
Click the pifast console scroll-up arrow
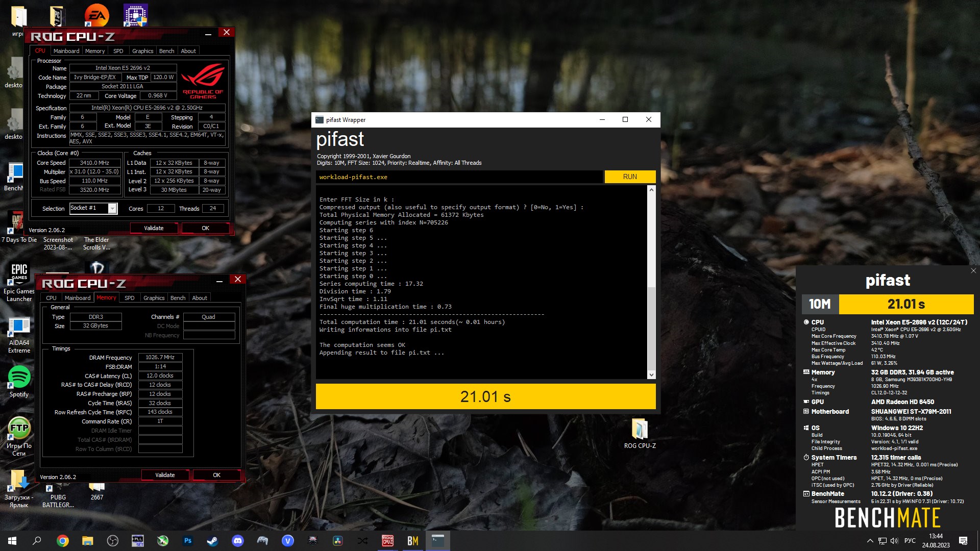[651, 190]
